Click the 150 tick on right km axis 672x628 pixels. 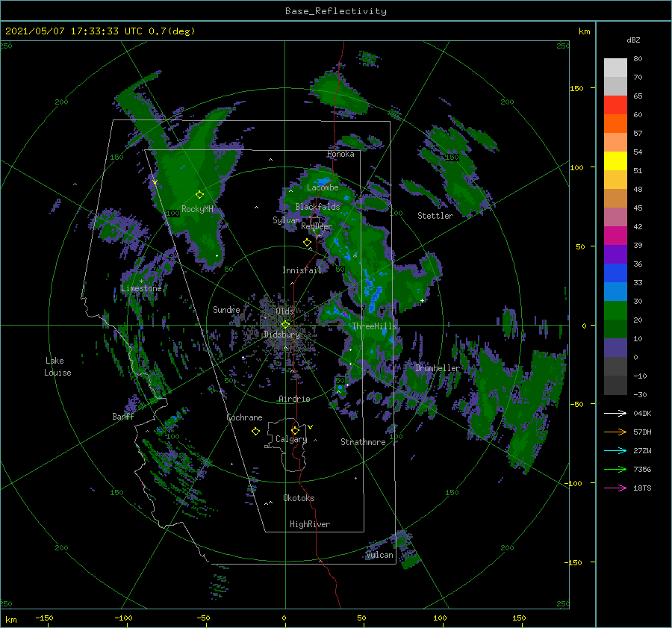(x=576, y=88)
